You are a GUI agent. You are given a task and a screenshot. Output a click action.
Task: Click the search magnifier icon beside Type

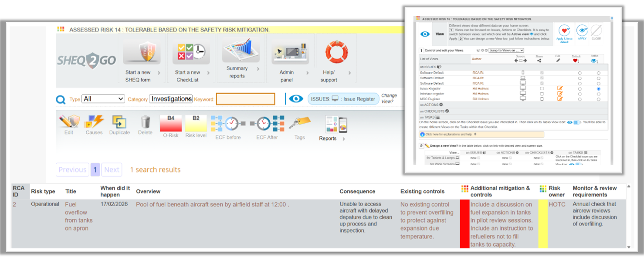[x=61, y=100]
